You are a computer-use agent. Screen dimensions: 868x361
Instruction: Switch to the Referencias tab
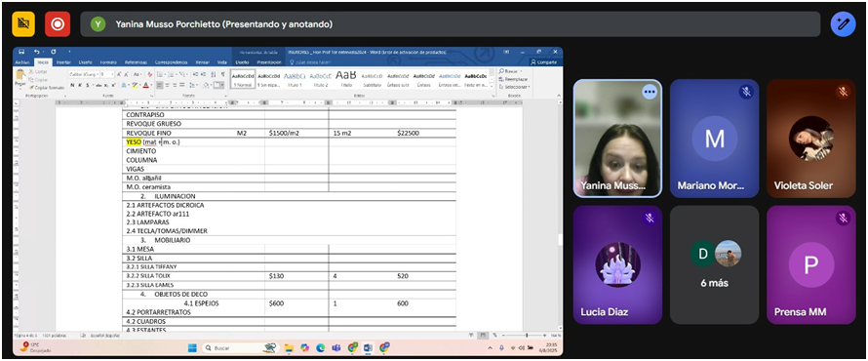[136, 62]
